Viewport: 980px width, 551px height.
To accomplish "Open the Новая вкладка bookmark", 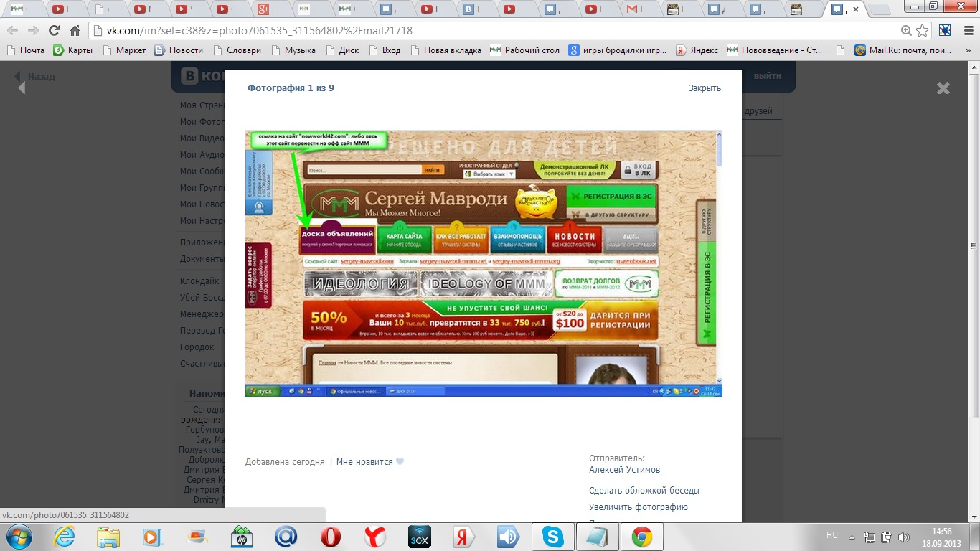I will (446, 50).
